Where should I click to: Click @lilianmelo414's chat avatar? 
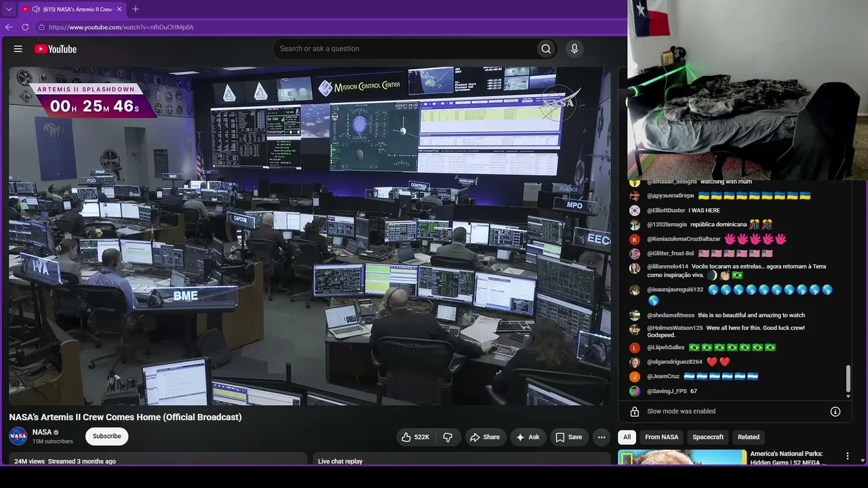click(635, 268)
